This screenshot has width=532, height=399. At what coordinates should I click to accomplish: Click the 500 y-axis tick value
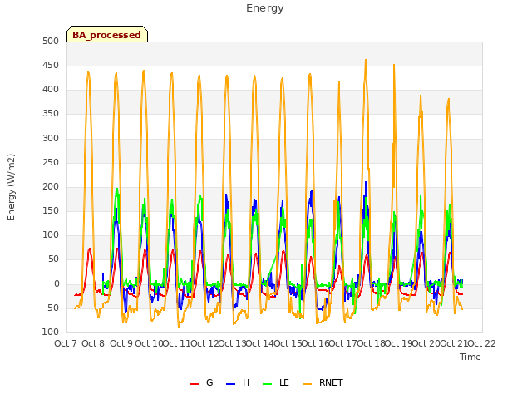pyautogui.click(x=51, y=41)
